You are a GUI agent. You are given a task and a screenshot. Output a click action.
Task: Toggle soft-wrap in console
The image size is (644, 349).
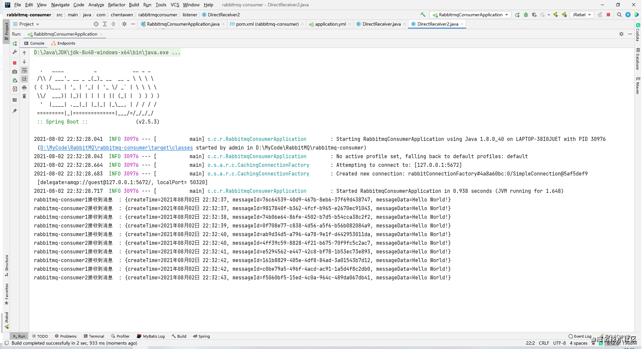pyautogui.click(x=24, y=70)
